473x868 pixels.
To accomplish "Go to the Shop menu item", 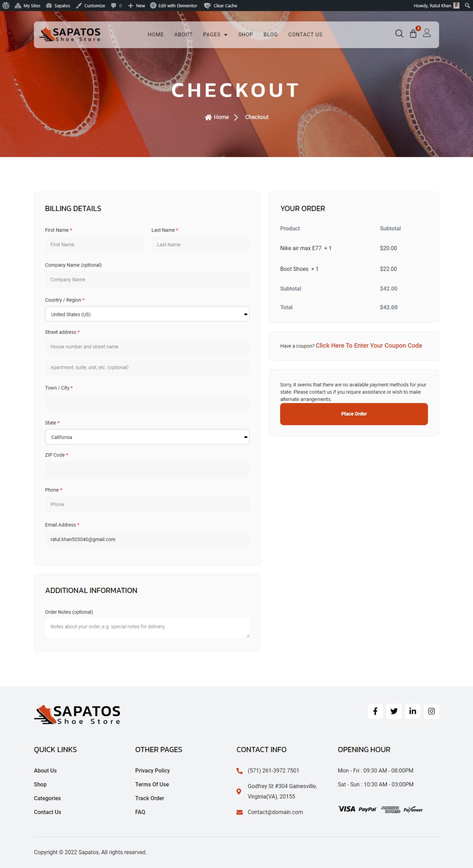I will (x=245, y=35).
